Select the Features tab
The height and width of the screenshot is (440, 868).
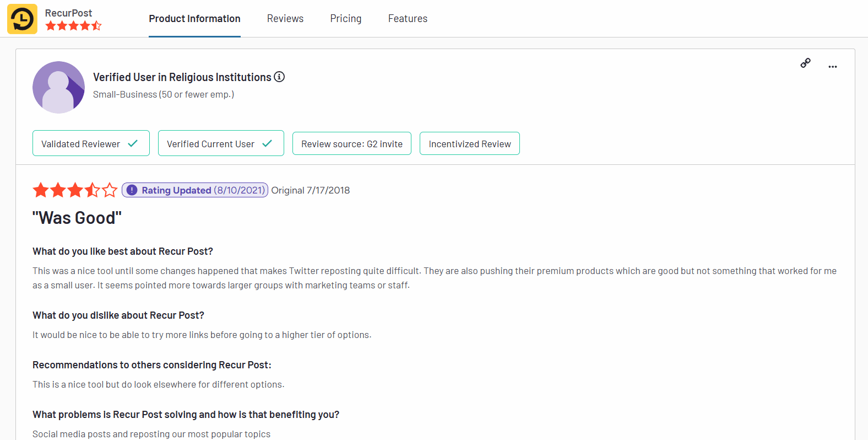pos(408,19)
